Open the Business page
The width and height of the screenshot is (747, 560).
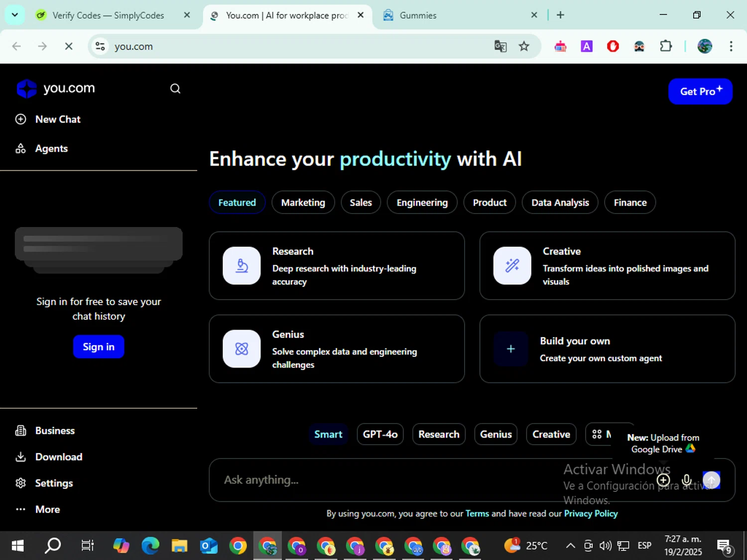(x=45, y=431)
